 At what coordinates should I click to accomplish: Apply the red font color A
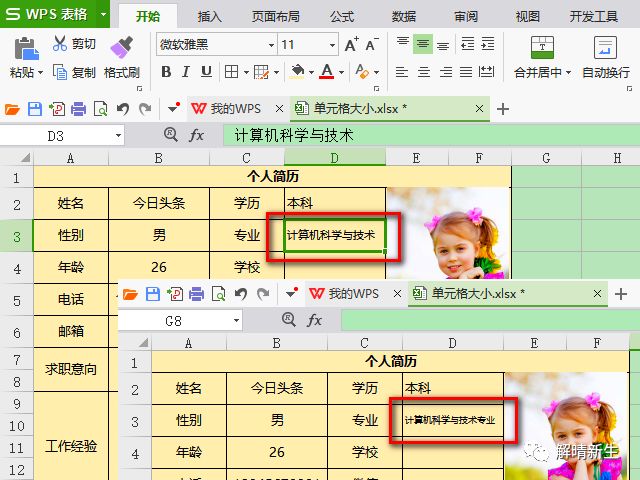[327, 71]
